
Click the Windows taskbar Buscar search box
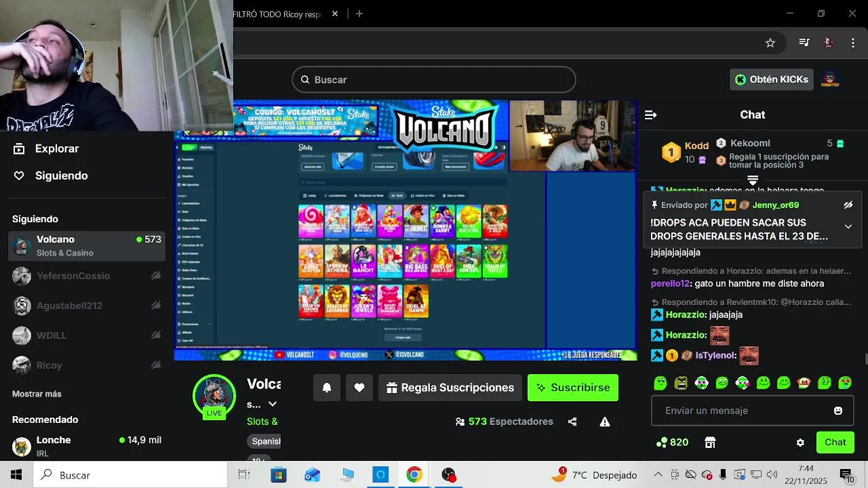131,475
